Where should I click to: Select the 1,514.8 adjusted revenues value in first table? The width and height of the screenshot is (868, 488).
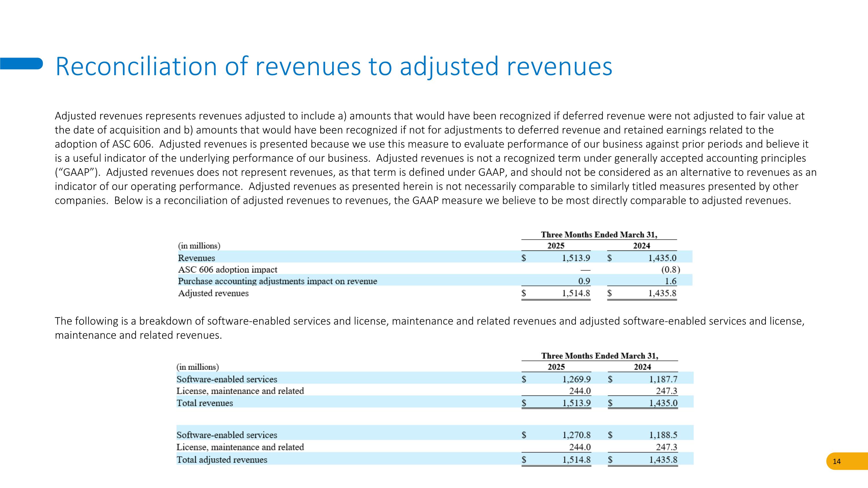576,293
